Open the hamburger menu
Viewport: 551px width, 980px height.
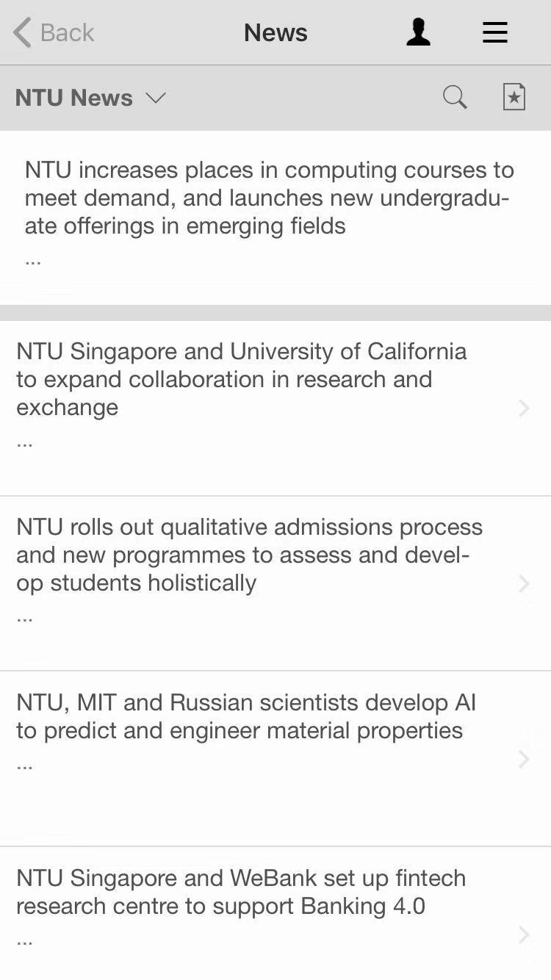click(494, 33)
